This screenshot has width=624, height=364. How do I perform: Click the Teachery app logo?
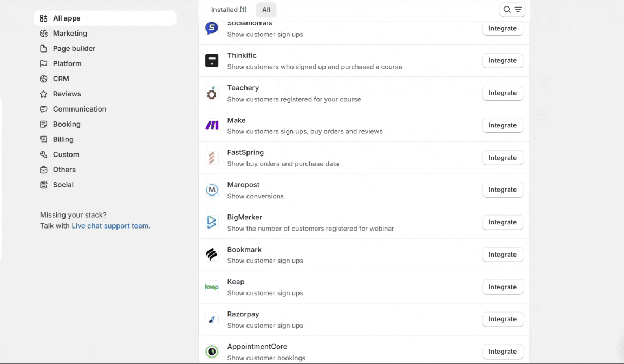212,93
